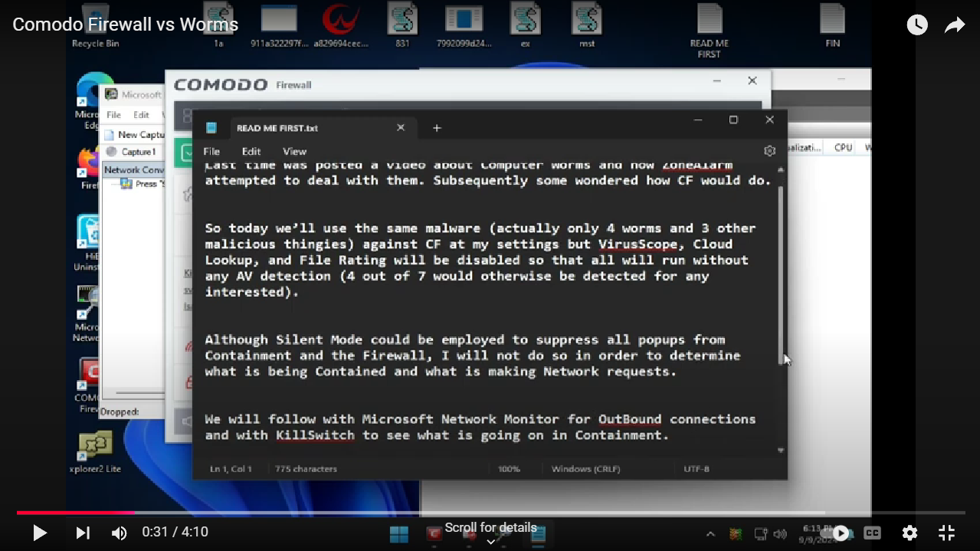Open the Firefox desktop shortcut
The image size is (980, 551).
[88, 169]
